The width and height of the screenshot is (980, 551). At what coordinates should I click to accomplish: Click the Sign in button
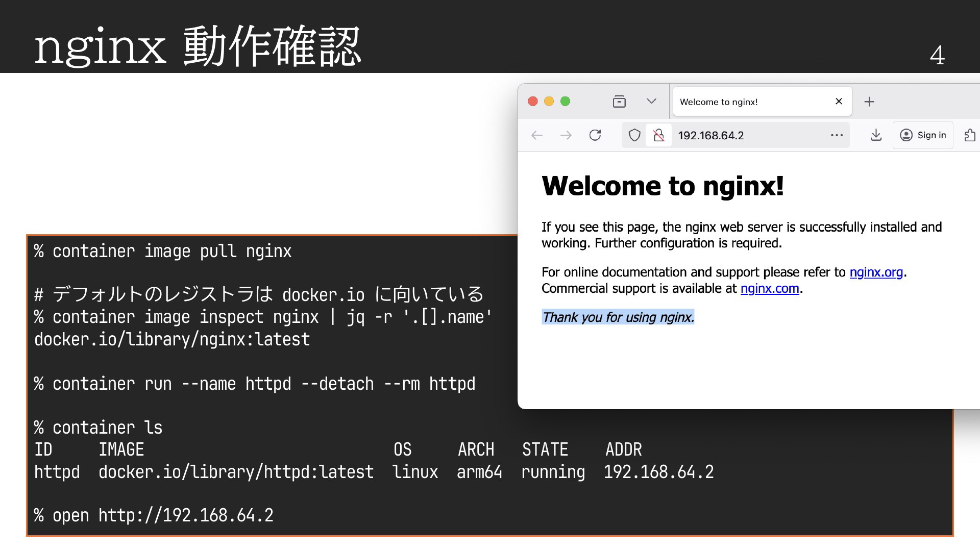pyautogui.click(x=923, y=135)
